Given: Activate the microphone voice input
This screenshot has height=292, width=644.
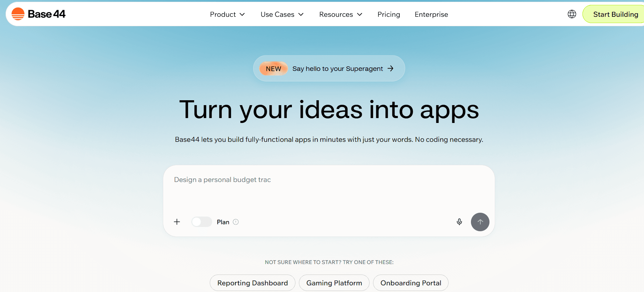Looking at the screenshot, I should coord(459,222).
